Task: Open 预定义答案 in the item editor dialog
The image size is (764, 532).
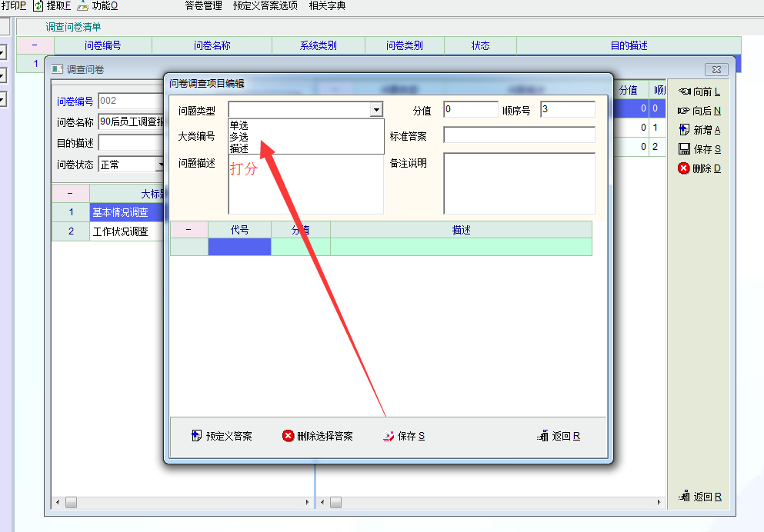Action: tap(222, 436)
